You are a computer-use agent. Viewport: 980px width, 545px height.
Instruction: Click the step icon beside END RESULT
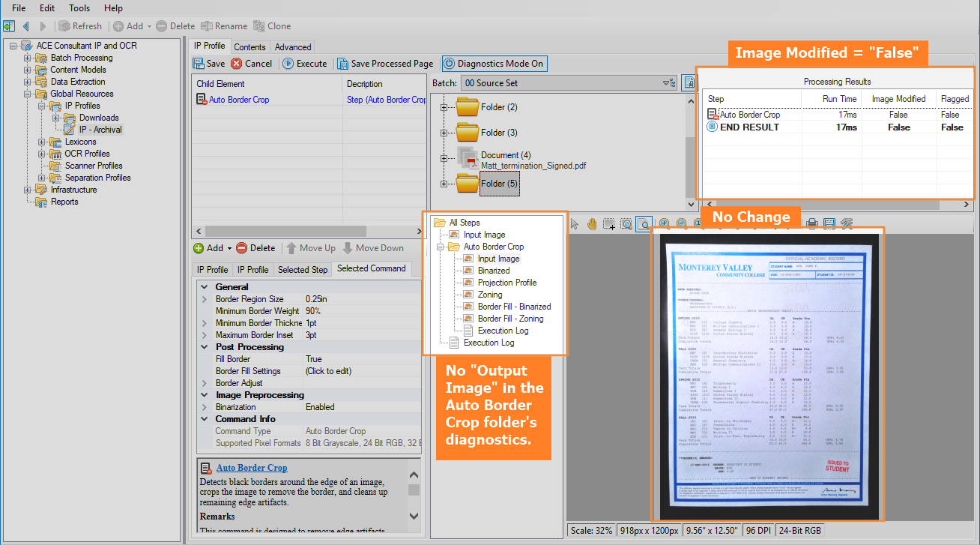click(x=713, y=127)
